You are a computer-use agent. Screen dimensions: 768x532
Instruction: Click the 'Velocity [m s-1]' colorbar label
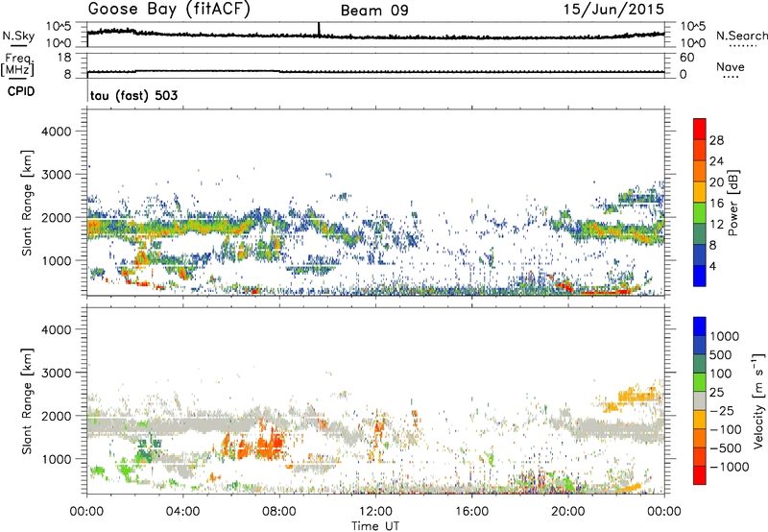click(x=758, y=400)
